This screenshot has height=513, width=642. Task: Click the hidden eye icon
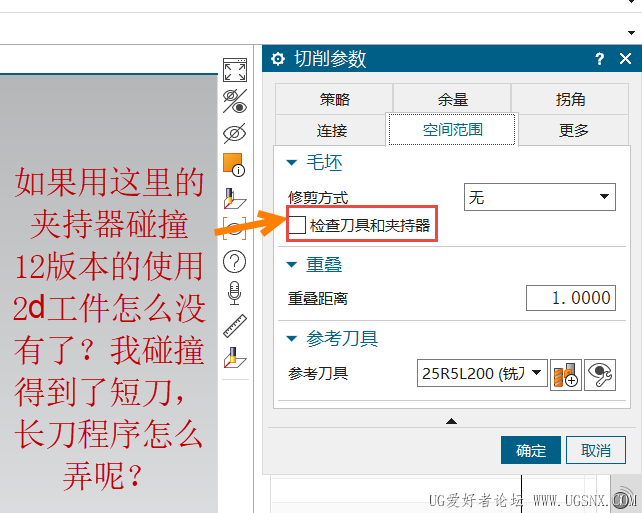coord(235,133)
